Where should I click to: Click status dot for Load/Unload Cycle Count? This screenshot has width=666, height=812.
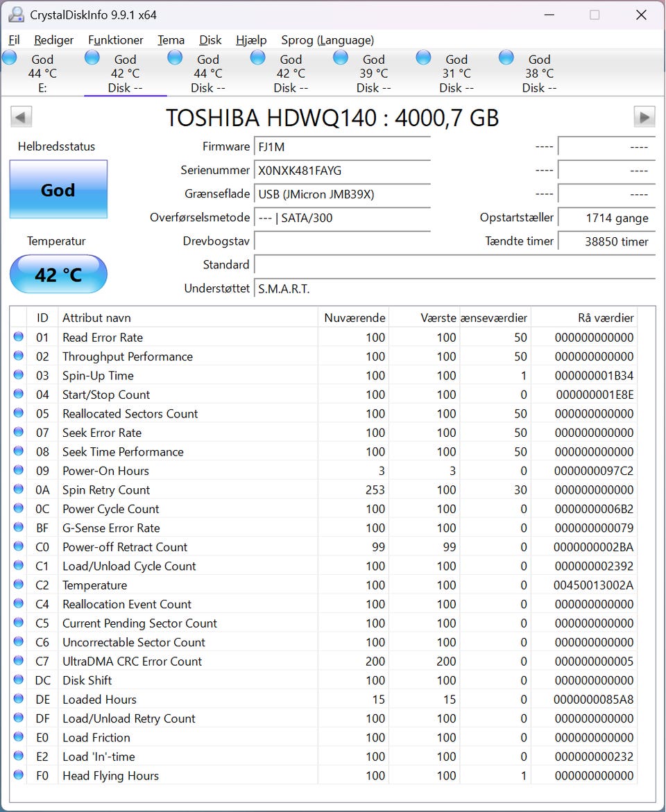pyautogui.click(x=19, y=565)
